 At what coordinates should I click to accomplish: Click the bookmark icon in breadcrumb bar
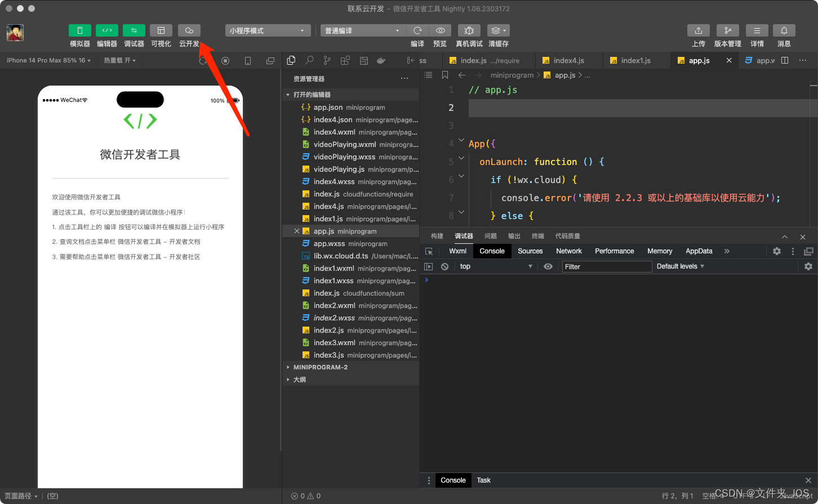tap(445, 75)
